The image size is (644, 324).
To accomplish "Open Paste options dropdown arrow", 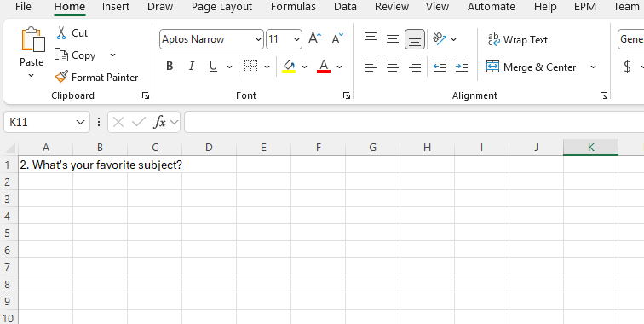I will point(32,76).
